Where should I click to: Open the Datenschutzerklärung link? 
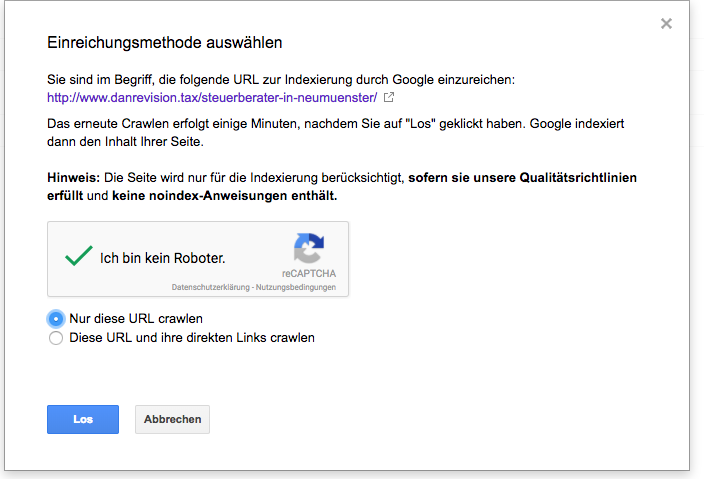click(210, 288)
